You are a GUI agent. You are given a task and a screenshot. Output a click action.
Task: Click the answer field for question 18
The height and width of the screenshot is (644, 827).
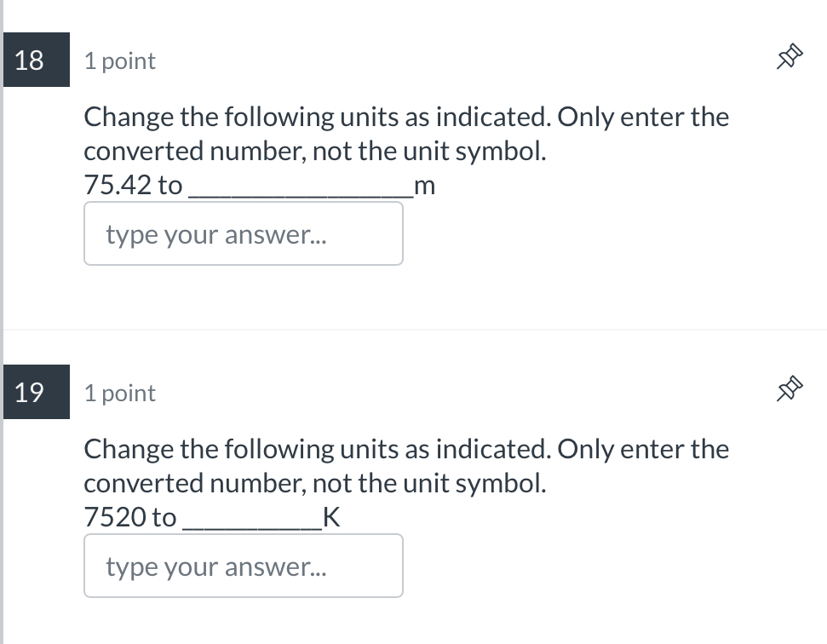coord(243,233)
